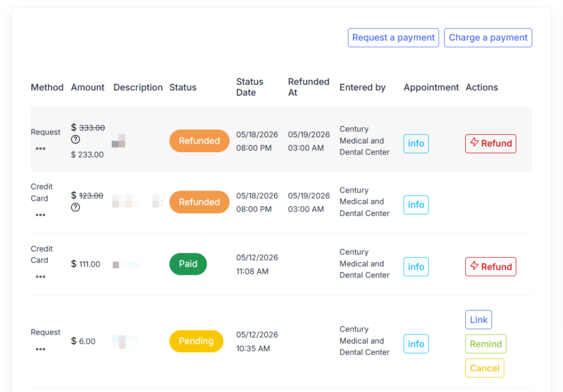The height and width of the screenshot is (392, 563).
Task: Click the green Paid status badge
Action: point(188,264)
